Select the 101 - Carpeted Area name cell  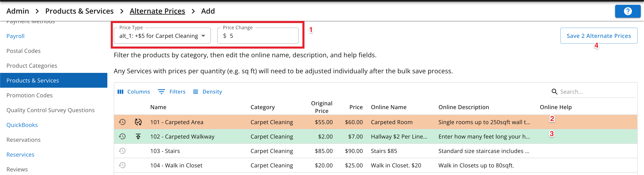coord(177,122)
